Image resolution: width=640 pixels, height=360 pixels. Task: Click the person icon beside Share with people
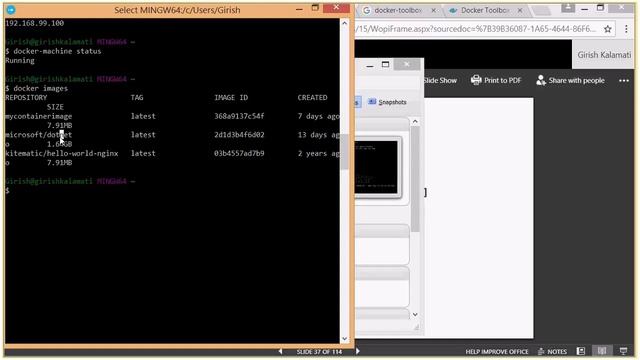[x=541, y=80]
